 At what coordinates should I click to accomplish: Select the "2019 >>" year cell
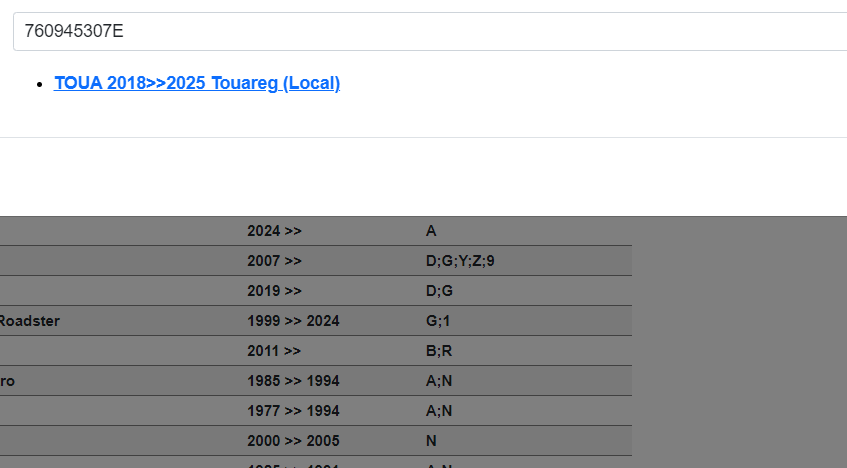click(274, 291)
